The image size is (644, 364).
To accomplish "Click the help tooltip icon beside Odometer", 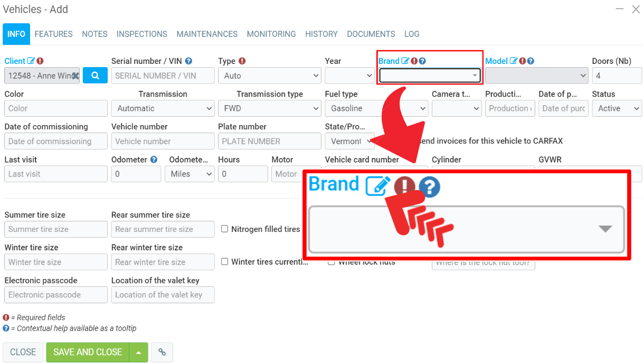I will tap(154, 160).
